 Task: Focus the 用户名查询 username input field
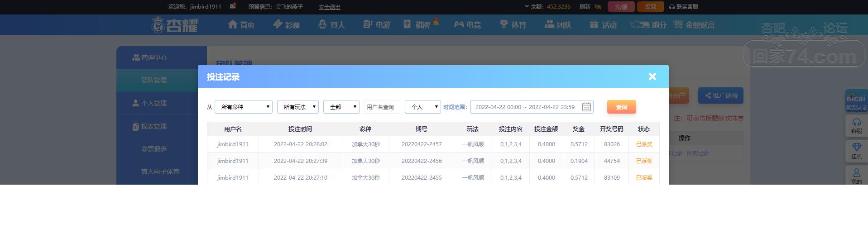pyautogui.click(x=382, y=107)
